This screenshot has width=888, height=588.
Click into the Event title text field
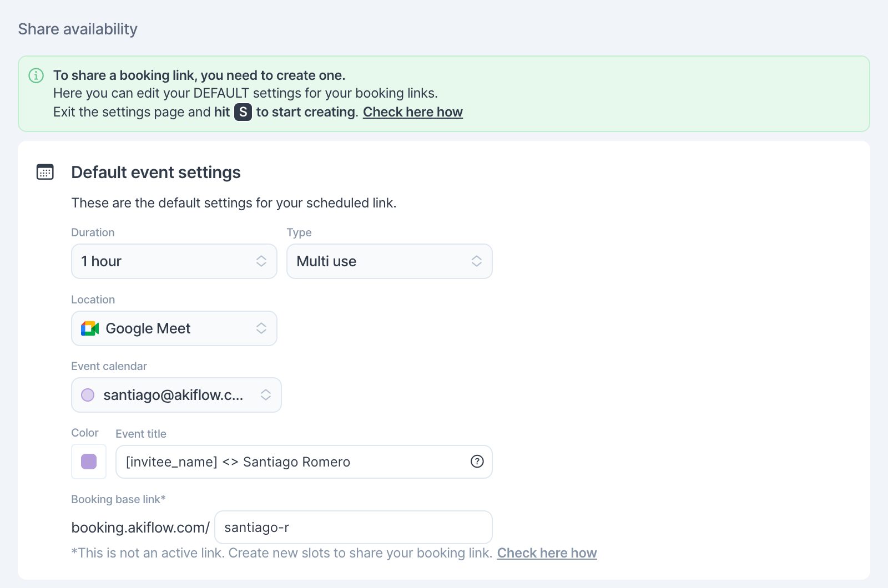[x=294, y=462]
